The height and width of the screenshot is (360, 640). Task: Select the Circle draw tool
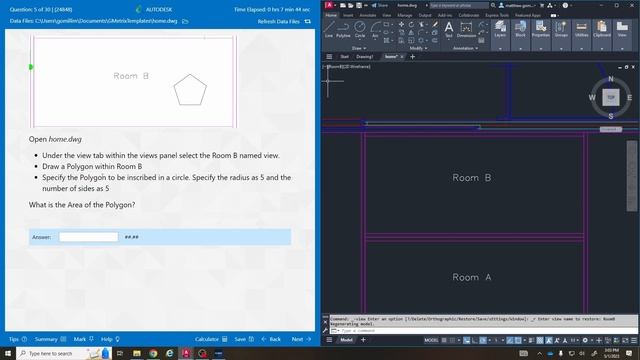(x=360, y=29)
